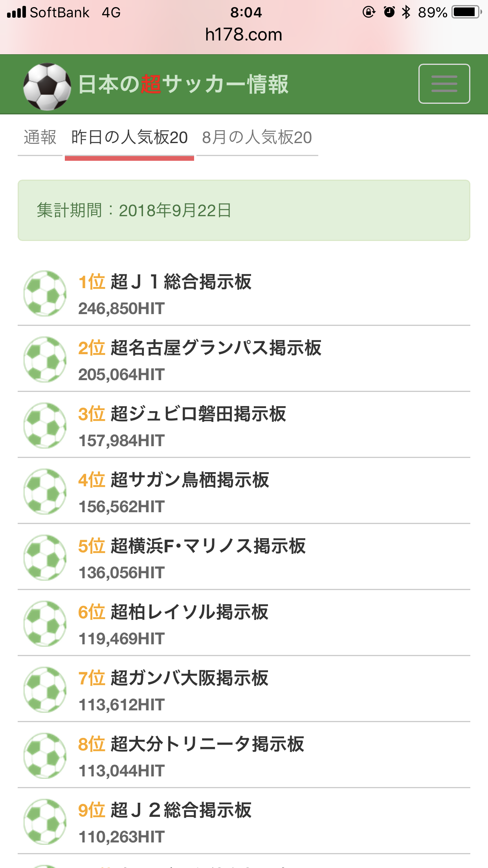Switch to the 8月の人気板20 tab

tap(257, 138)
